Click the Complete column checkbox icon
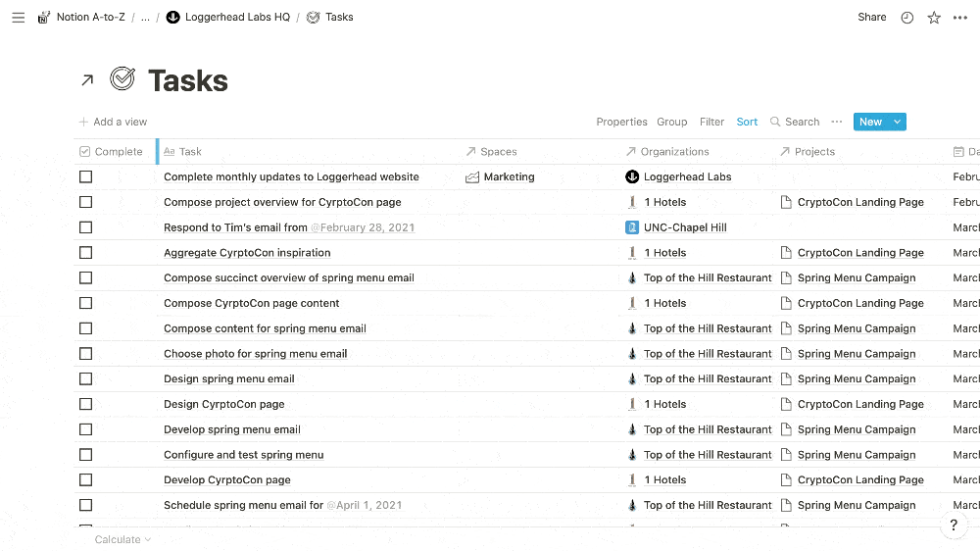This screenshot has width=980, height=551. coord(85,151)
